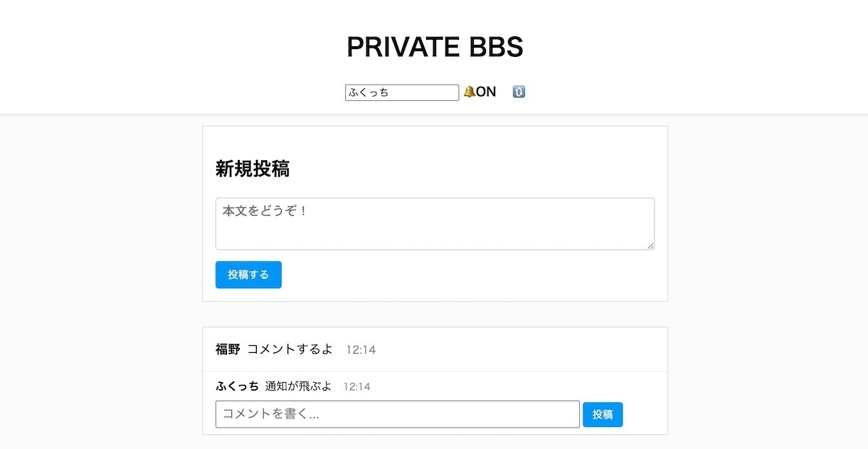The width and height of the screenshot is (868, 449).
Task: Submit with the 投稿する button
Action: (x=248, y=275)
